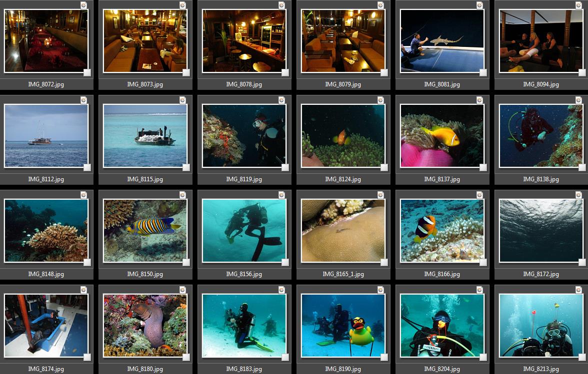The height and width of the screenshot is (374, 588).
Task: Check the selection box on IMG_8213.jpg
Action: point(582,357)
